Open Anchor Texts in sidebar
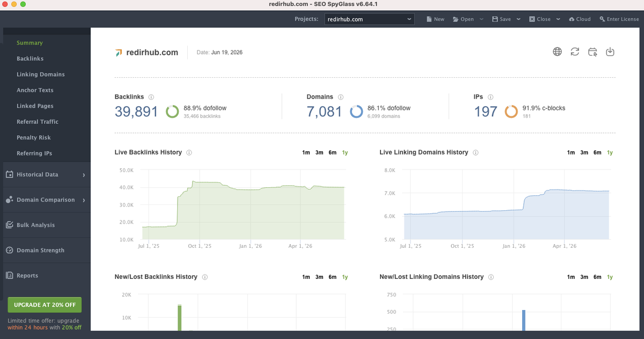644x339 pixels. click(35, 90)
